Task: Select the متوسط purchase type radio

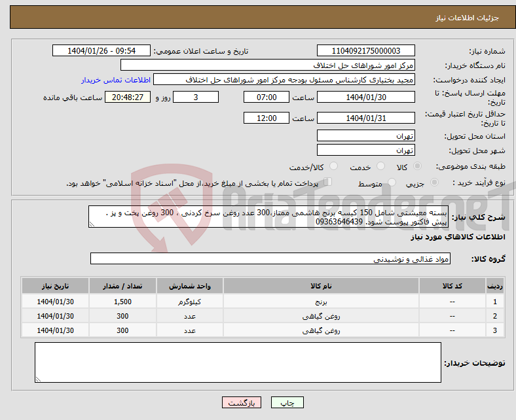Action: click(x=392, y=183)
